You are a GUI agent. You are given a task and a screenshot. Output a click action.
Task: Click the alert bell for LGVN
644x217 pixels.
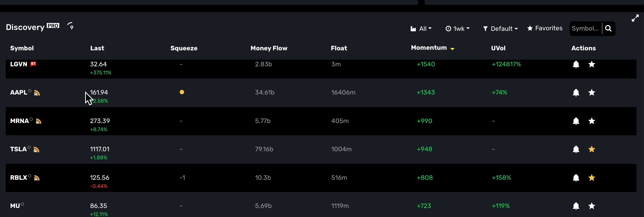click(576, 64)
